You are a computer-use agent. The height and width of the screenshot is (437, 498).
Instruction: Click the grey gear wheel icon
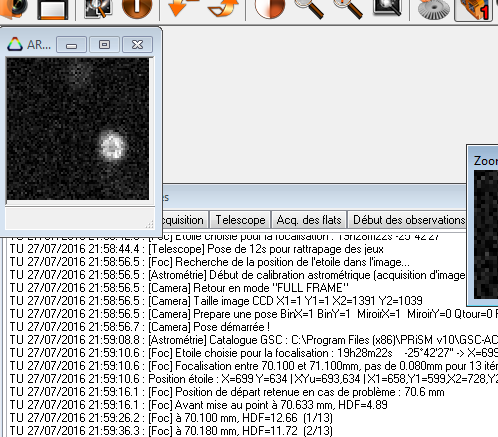(x=433, y=9)
